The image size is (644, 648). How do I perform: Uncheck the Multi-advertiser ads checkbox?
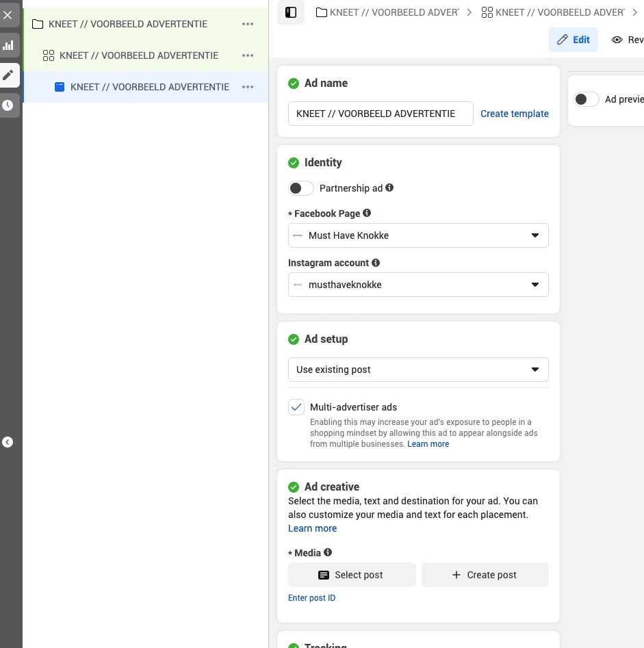point(296,407)
